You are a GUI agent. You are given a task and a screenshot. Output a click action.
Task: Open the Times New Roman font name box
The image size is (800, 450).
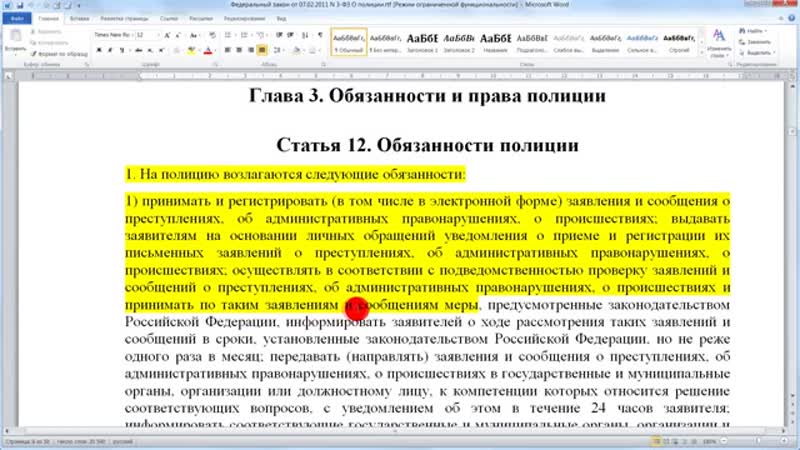click(114, 35)
